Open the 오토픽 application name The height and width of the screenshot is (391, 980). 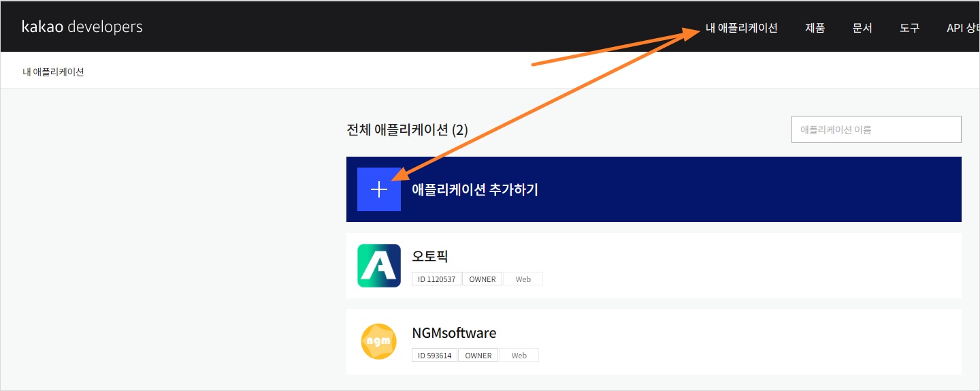pos(430,257)
